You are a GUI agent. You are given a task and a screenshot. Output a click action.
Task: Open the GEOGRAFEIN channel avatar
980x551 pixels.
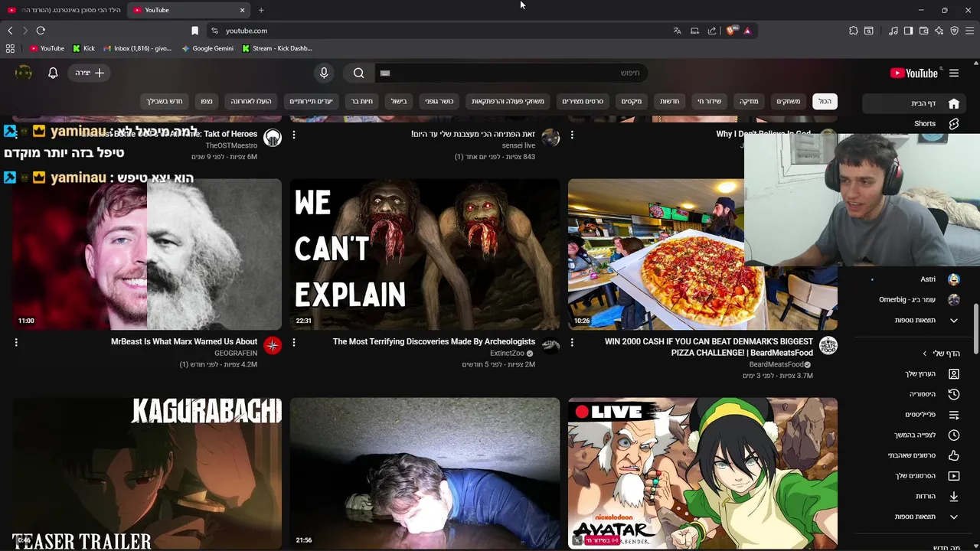point(273,345)
